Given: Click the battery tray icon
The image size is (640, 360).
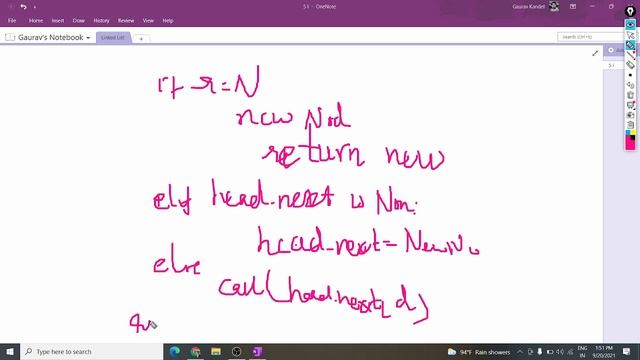Looking at the screenshot, I should point(550,352).
